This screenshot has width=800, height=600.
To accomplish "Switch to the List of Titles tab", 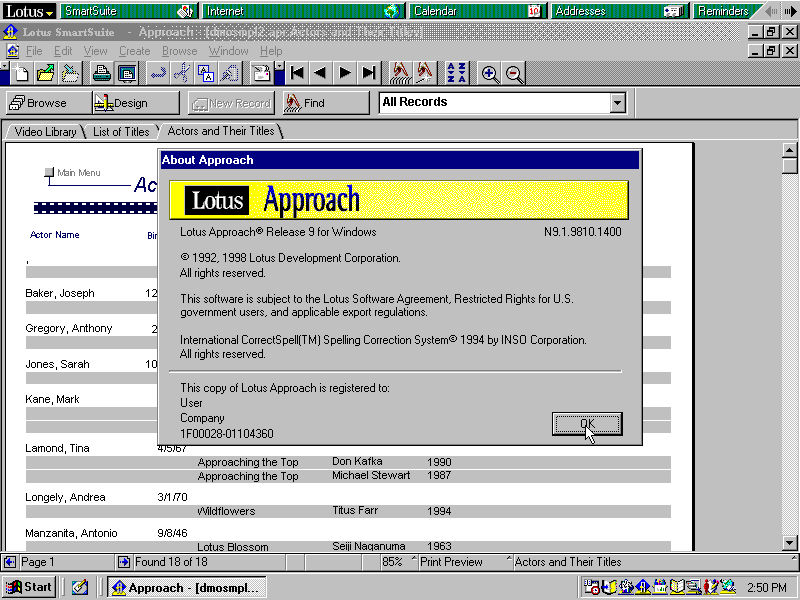I will (x=121, y=132).
